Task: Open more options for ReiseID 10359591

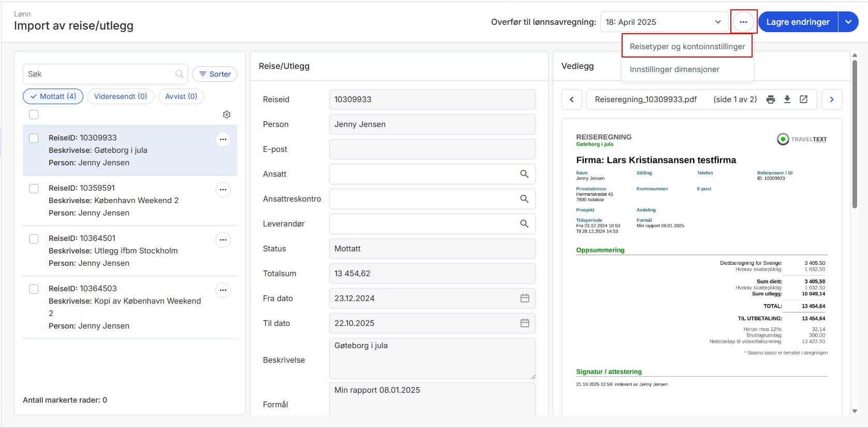Action: pos(223,190)
